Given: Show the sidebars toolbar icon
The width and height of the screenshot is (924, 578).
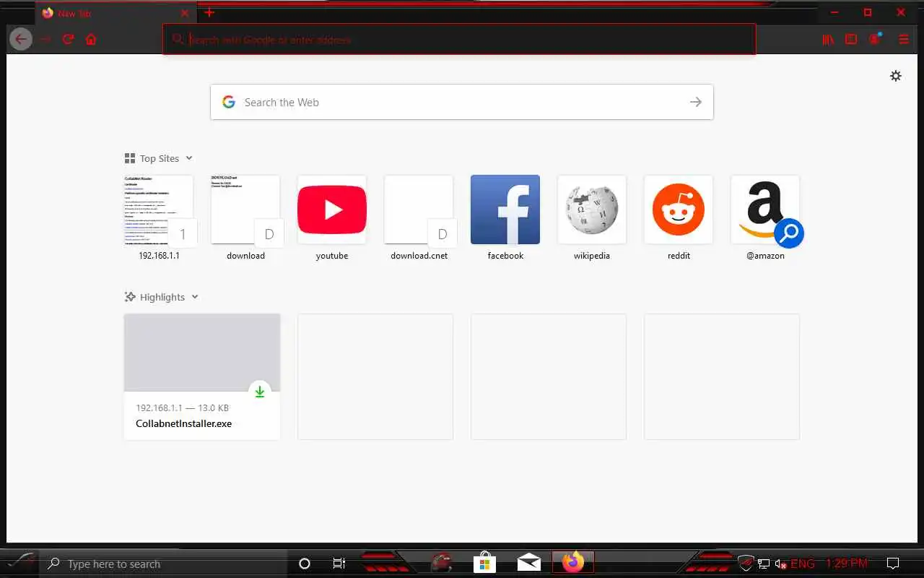Looking at the screenshot, I should tap(851, 39).
